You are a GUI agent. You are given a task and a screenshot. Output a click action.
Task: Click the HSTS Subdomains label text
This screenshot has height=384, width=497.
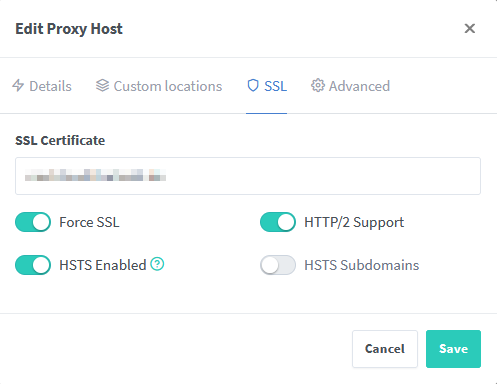pyautogui.click(x=362, y=265)
